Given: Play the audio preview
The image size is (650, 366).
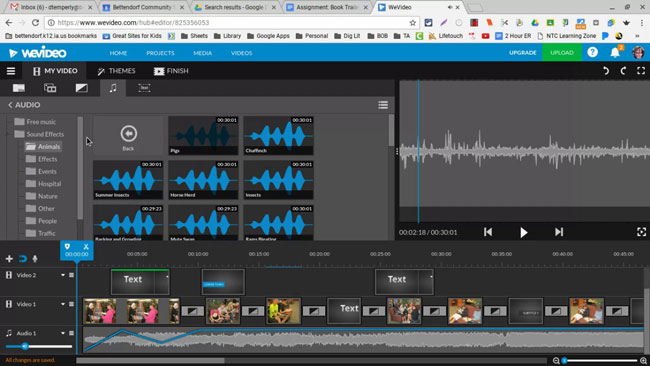Looking at the screenshot, I should coord(524,232).
